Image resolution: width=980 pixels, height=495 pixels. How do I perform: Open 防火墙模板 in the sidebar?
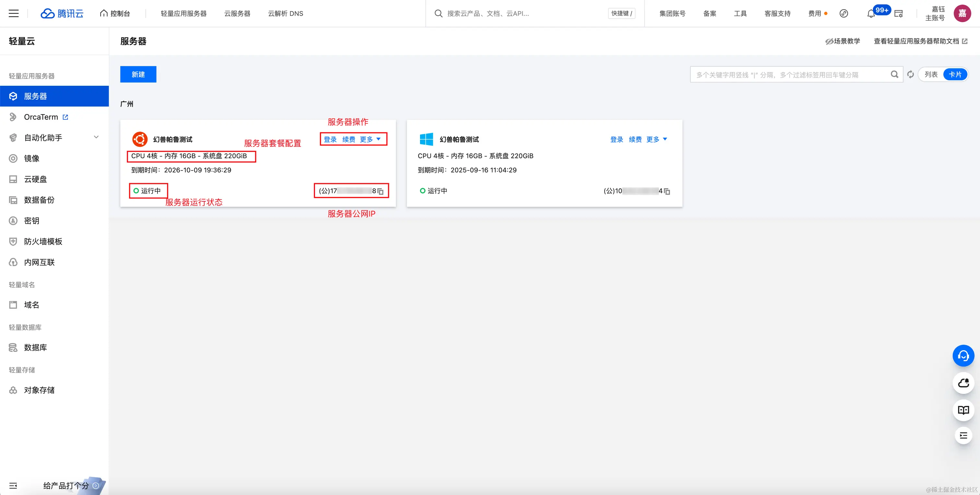point(43,242)
